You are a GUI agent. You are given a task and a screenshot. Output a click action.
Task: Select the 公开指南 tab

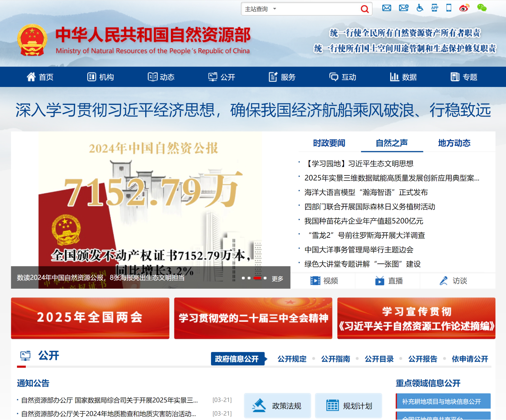tap(335, 359)
